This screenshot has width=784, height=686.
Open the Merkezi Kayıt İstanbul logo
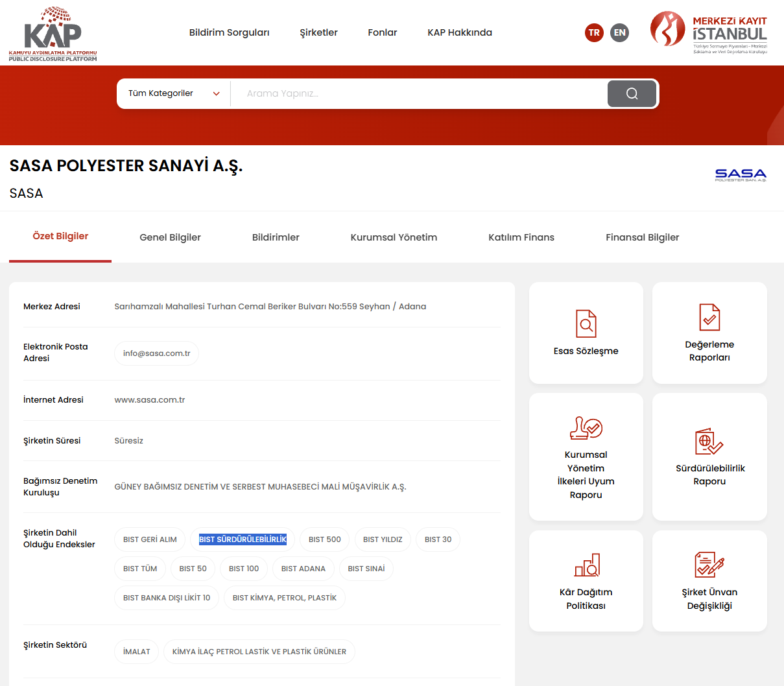coord(709,32)
